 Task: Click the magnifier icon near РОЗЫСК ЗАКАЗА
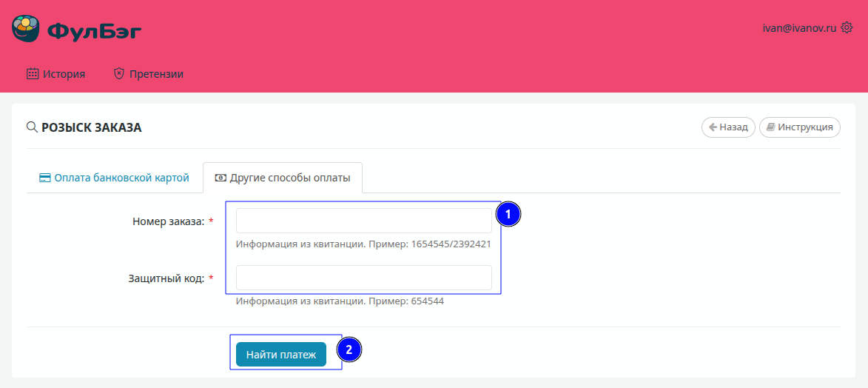pyautogui.click(x=32, y=127)
